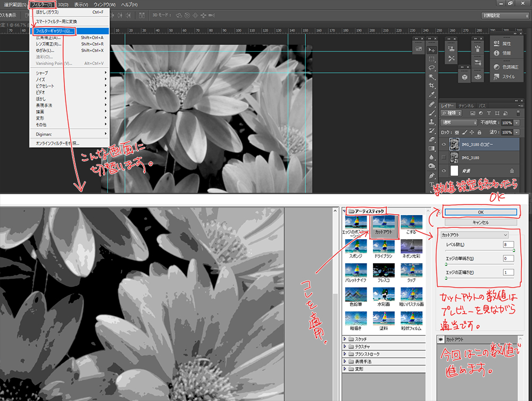532x401 pixels.
Task: Click the lock all padlock icon
Action: [x=479, y=133]
